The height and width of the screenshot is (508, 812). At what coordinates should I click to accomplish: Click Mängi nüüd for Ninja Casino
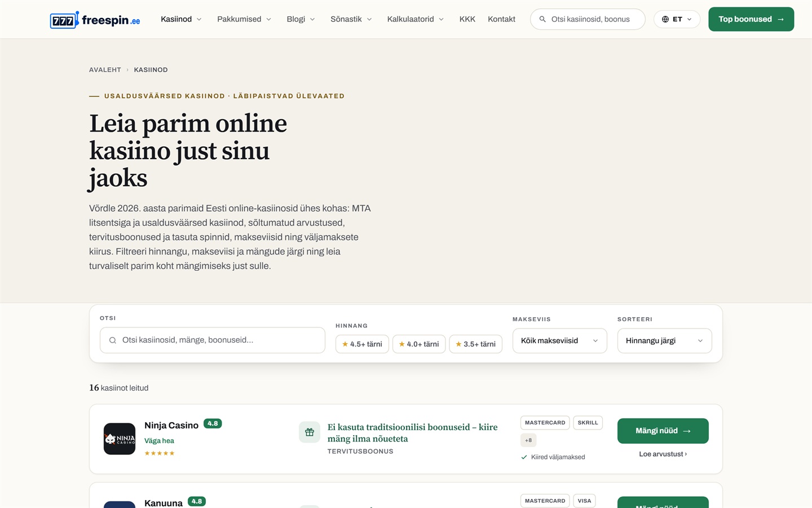click(663, 431)
